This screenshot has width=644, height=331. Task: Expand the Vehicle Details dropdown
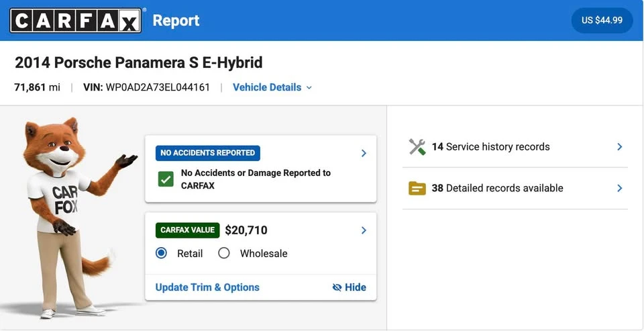272,87
